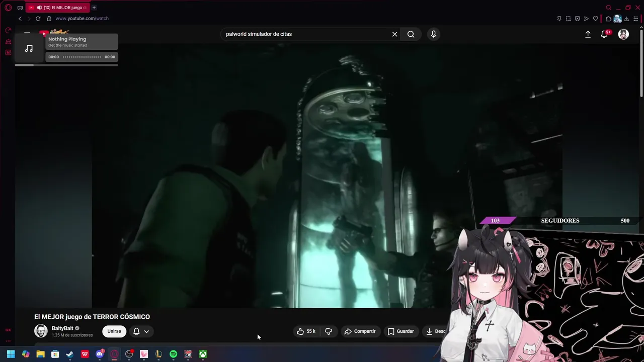644x362 pixels.
Task: Open BaityBait channel avatar
Action: click(41, 331)
